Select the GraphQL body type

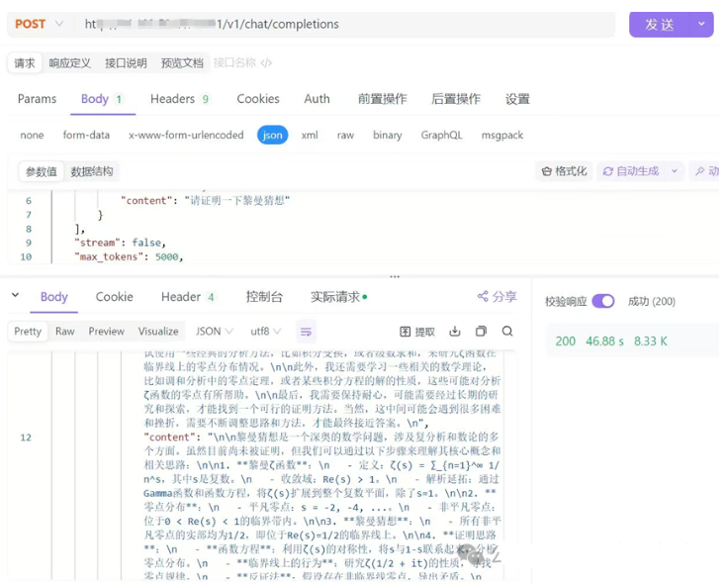(x=441, y=136)
